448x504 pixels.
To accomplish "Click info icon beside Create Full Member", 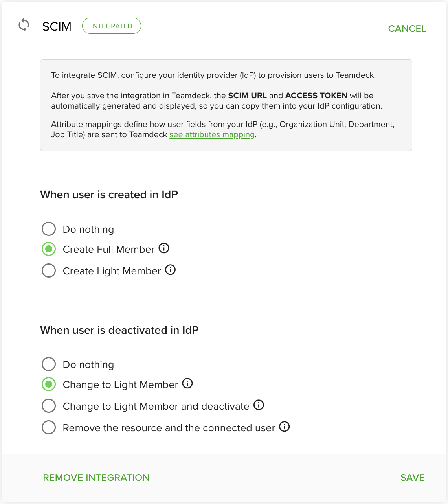I will 164,248.
